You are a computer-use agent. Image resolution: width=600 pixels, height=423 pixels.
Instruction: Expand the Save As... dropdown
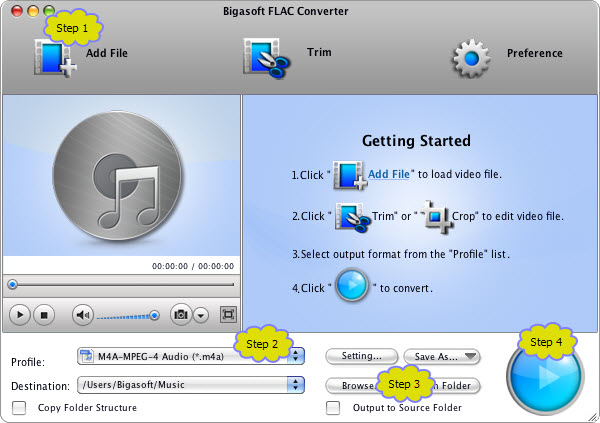click(x=442, y=356)
